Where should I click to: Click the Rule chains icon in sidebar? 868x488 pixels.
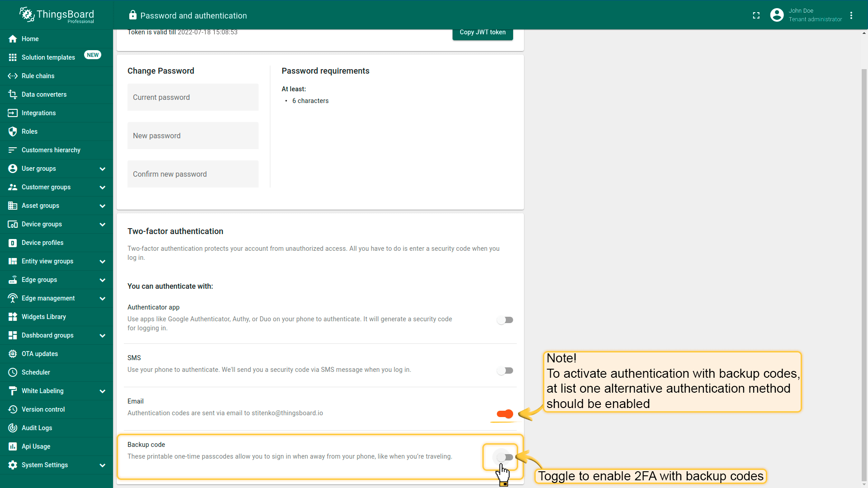(x=13, y=76)
